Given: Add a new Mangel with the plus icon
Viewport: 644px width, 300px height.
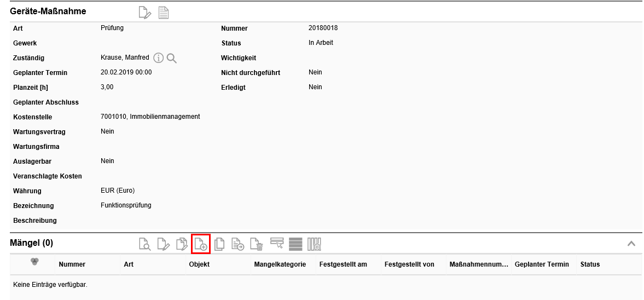Looking at the screenshot, I should (x=201, y=244).
